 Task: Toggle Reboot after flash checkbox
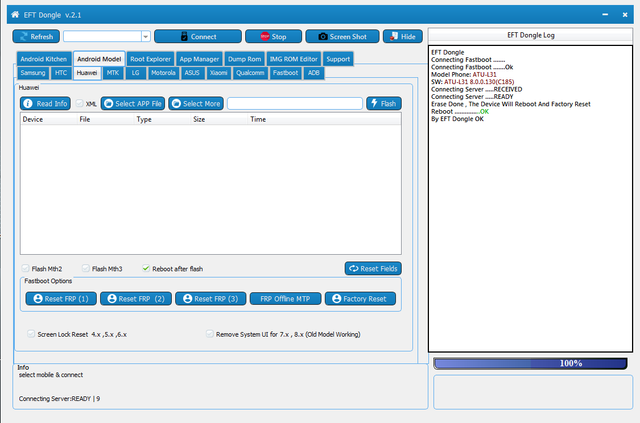point(146,268)
